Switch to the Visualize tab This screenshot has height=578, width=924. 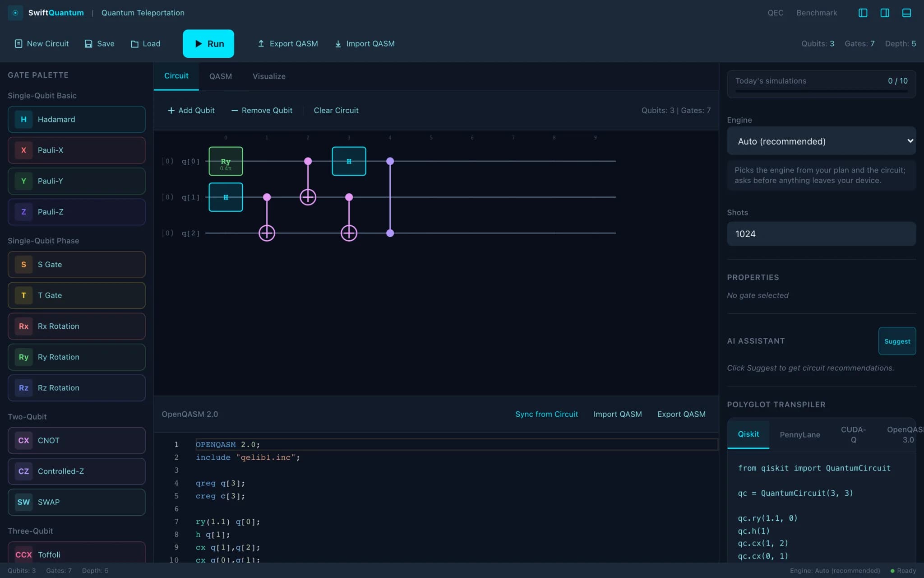click(269, 76)
